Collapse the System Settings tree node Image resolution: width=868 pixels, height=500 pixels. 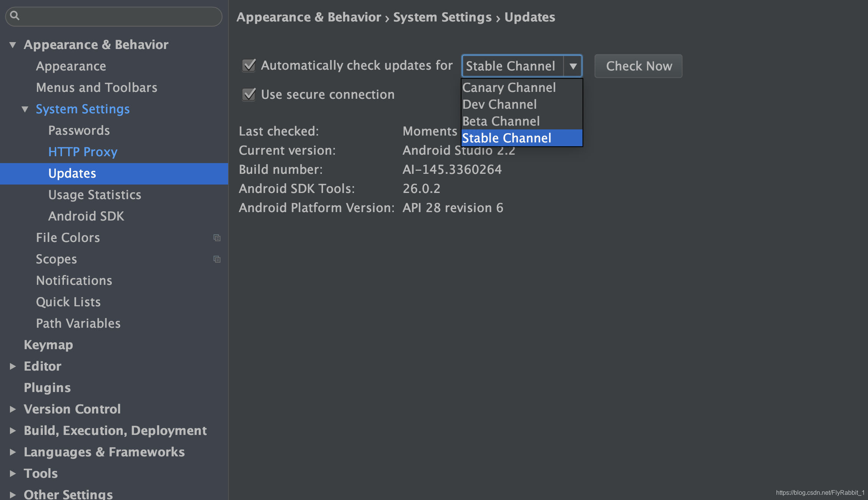[x=25, y=109]
